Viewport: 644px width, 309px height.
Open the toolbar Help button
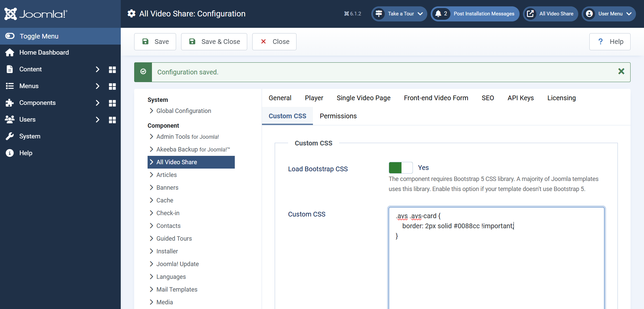(610, 42)
